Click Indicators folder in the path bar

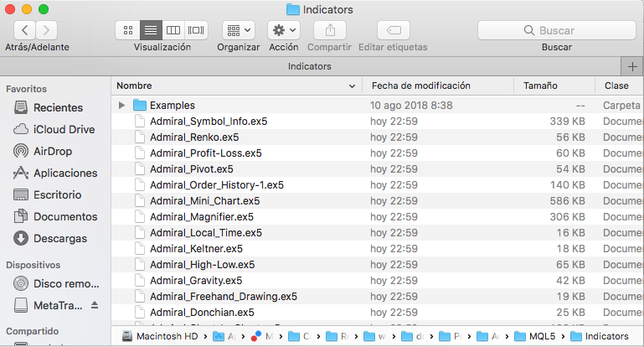pyautogui.click(x=600, y=336)
